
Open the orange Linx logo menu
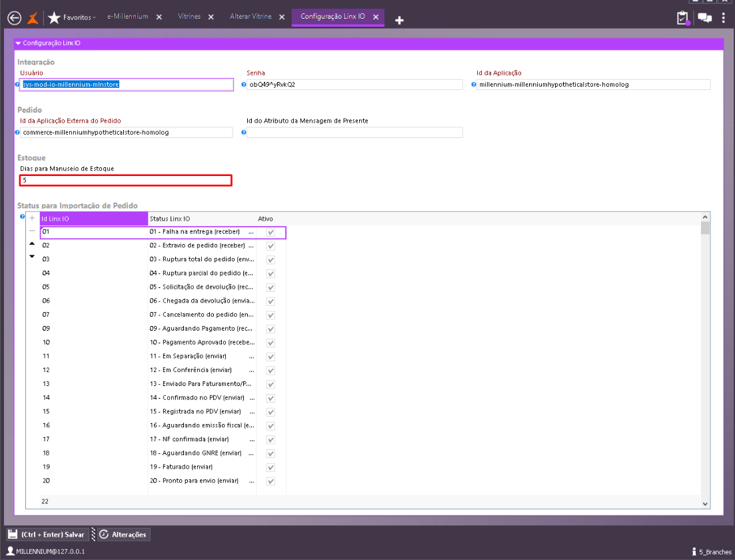tap(33, 18)
